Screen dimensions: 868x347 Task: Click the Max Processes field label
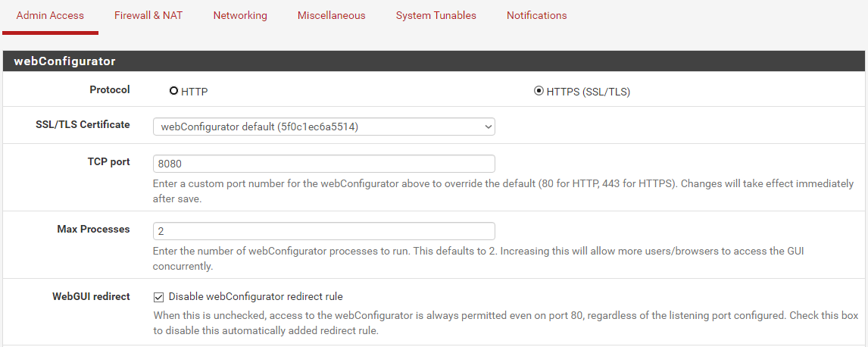pos(93,229)
